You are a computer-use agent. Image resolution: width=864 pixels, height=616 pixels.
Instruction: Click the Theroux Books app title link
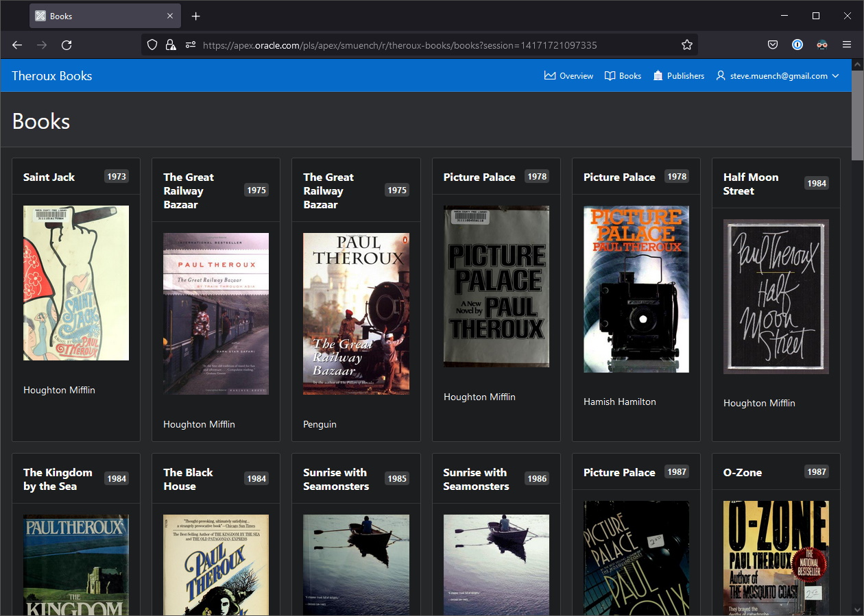pyautogui.click(x=52, y=76)
